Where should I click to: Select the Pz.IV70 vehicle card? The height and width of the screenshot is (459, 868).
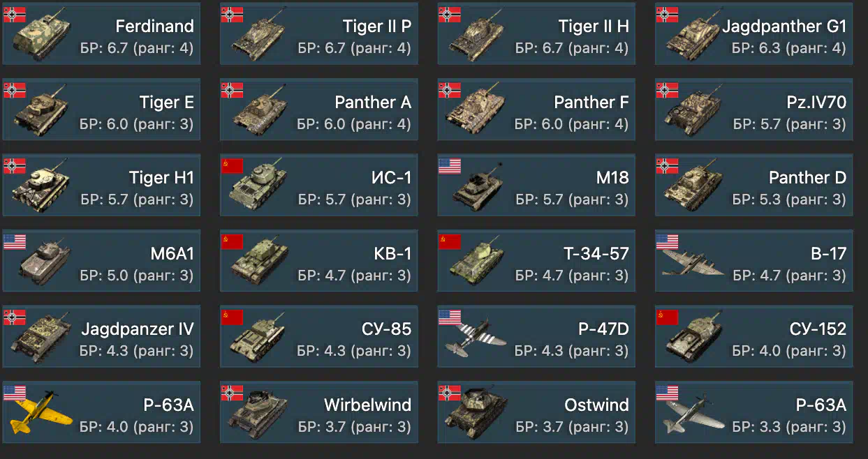tap(754, 109)
